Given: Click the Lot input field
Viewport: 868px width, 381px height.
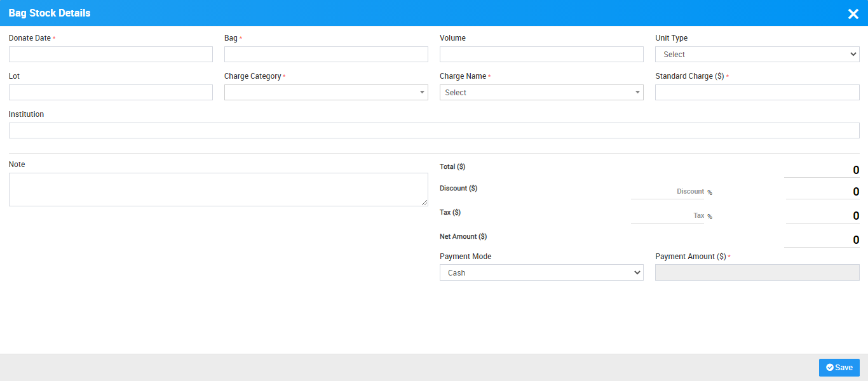Looking at the screenshot, I should pyautogui.click(x=111, y=93).
